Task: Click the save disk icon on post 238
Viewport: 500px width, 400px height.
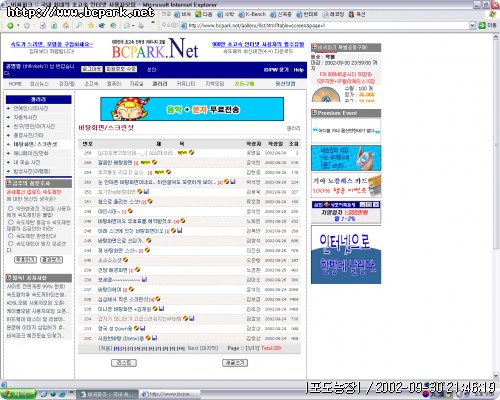Action: 144,279
